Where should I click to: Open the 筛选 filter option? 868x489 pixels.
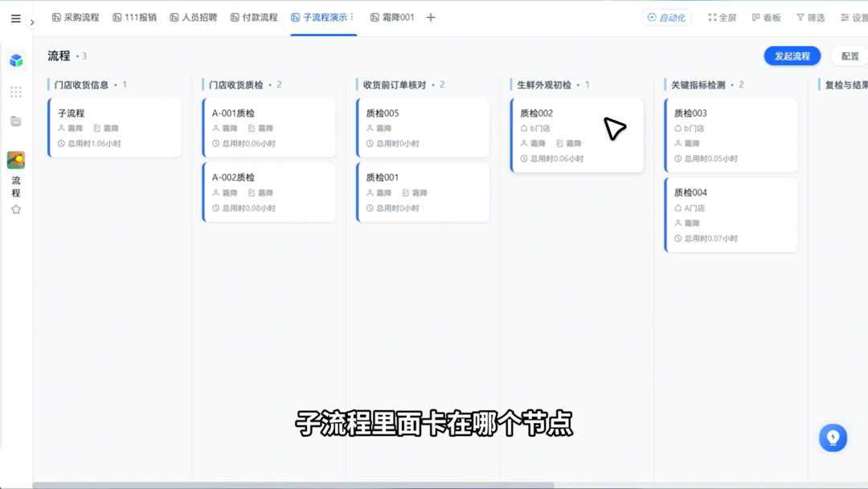pyautogui.click(x=811, y=18)
